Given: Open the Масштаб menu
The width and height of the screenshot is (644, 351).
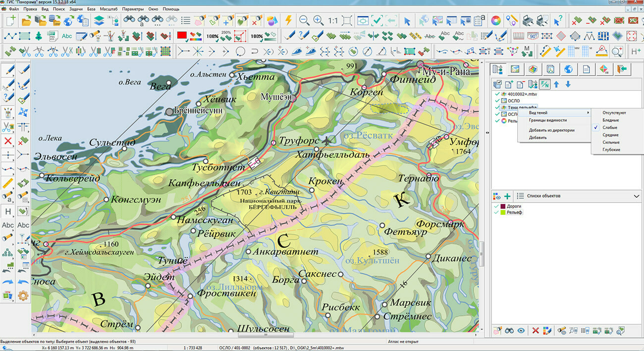Looking at the screenshot, I should tap(108, 9).
